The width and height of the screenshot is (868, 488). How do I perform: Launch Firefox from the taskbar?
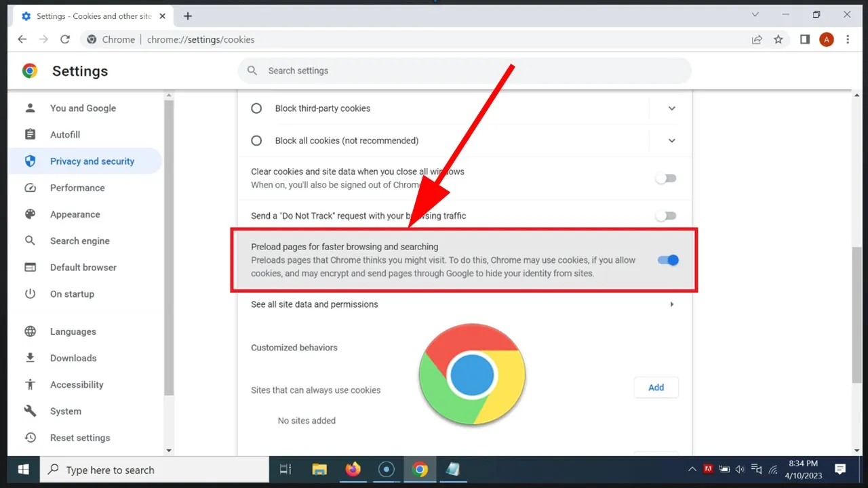point(353,470)
